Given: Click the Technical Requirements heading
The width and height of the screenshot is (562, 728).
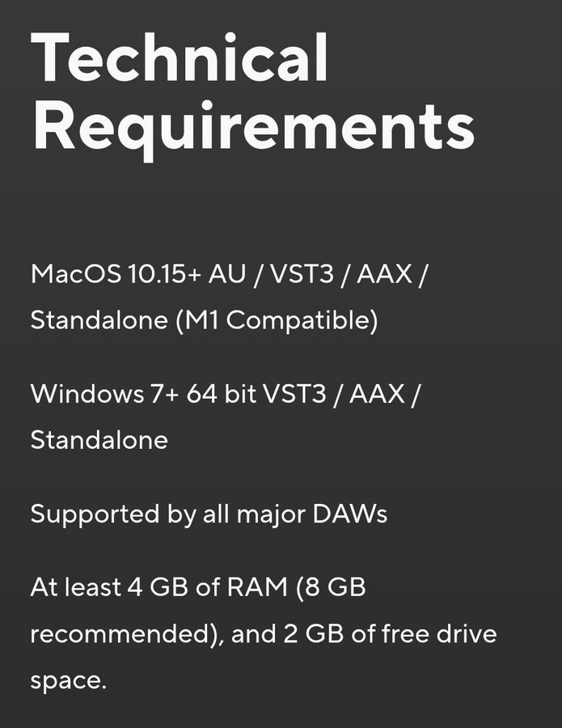Looking at the screenshot, I should click(253, 95).
